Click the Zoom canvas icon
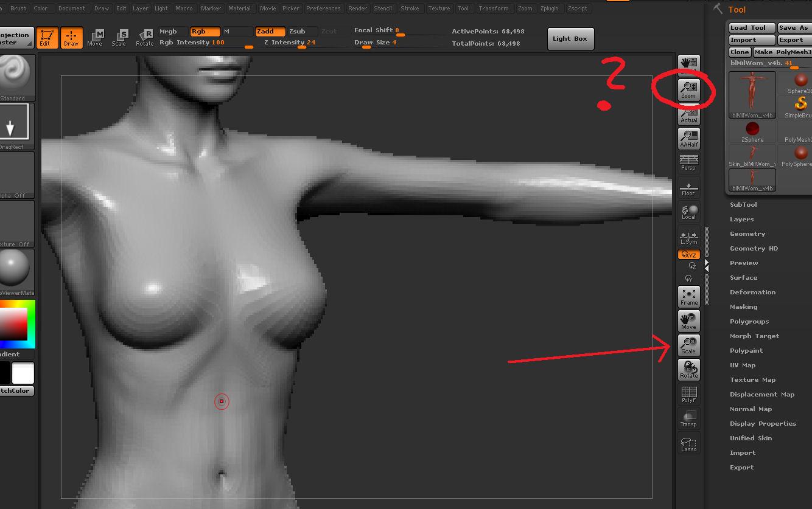This screenshot has height=509, width=812. tap(688, 90)
